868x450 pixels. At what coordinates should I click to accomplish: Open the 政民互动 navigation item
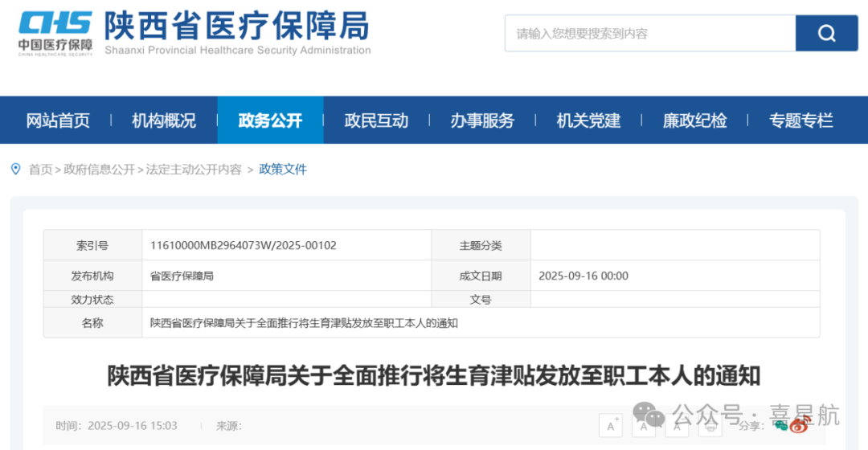(x=376, y=120)
